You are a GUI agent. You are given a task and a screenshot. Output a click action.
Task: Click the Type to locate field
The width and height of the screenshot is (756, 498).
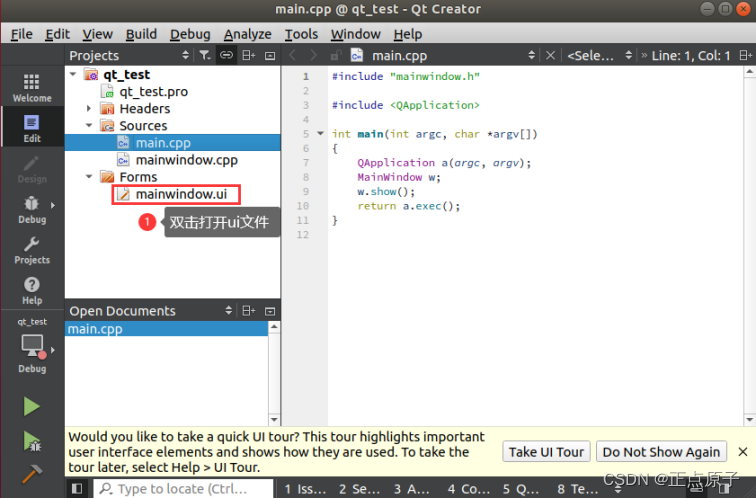183,489
